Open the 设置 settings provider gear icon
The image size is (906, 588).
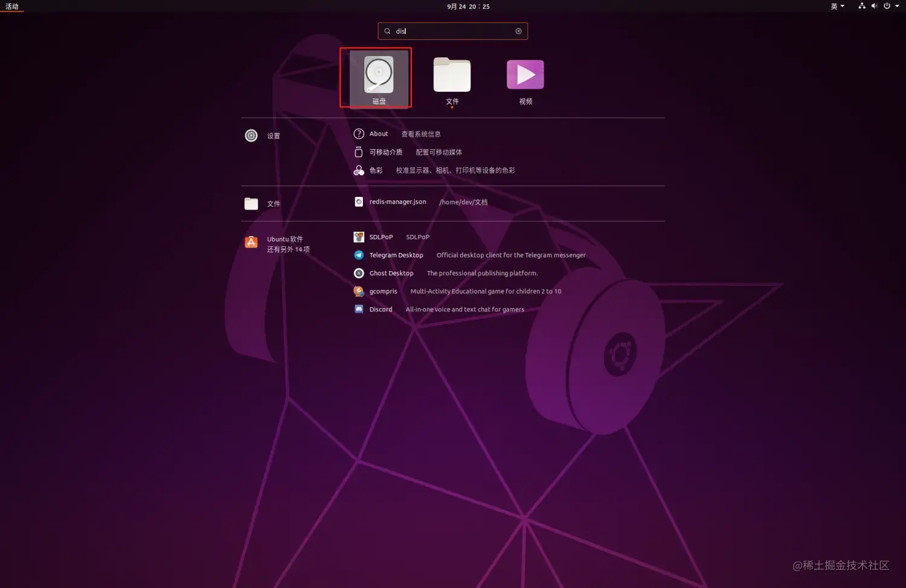coord(251,136)
